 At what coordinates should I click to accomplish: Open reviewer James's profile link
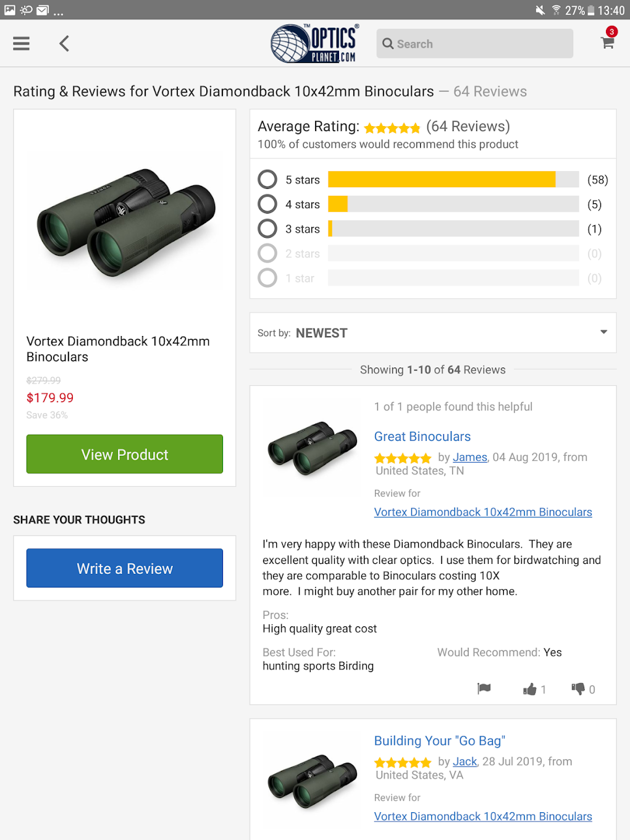tap(470, 458)
